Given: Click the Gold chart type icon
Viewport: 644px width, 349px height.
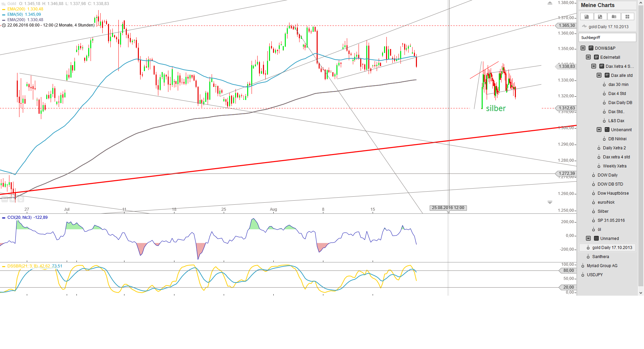Looking at the screenshot, I should tap(4, 4).
